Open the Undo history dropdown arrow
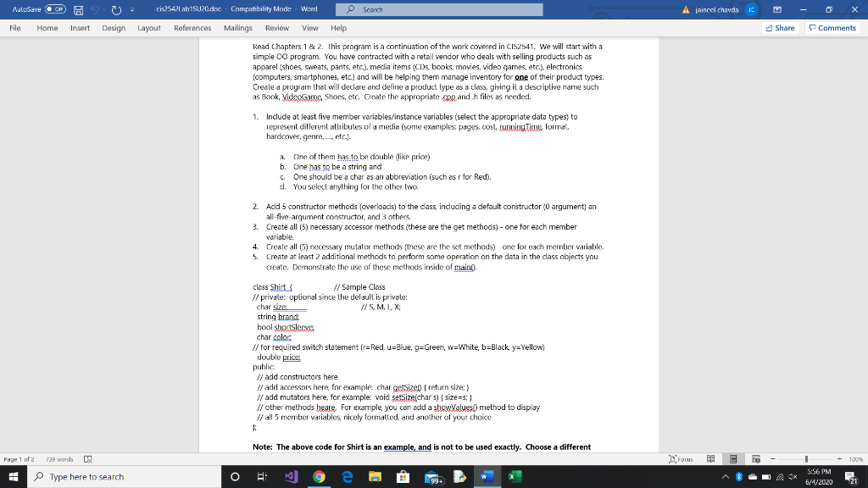Screen dimensions: 868x488 coord(103,9)
